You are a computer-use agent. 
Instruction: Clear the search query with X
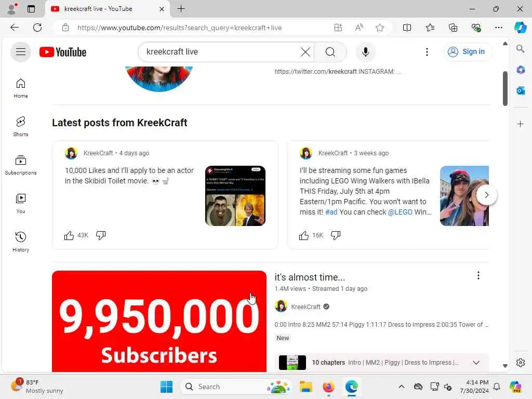coord(305,52)
